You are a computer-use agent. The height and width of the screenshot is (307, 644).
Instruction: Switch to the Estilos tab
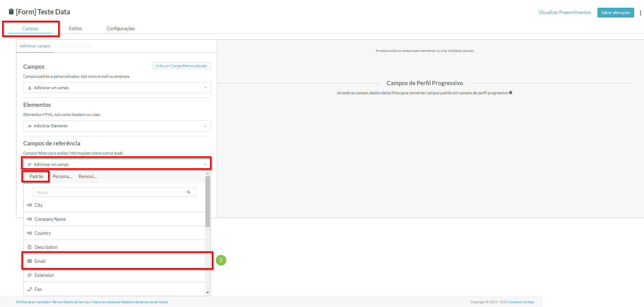[75, 28]
